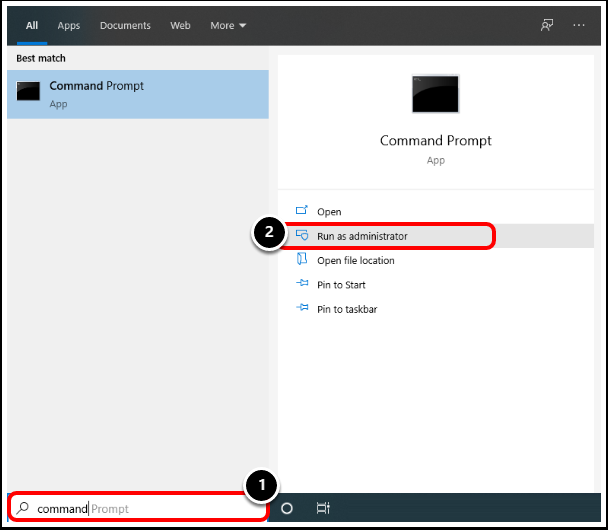
Task: Click the Pin to taskbar pin icon
Action: 302,307
